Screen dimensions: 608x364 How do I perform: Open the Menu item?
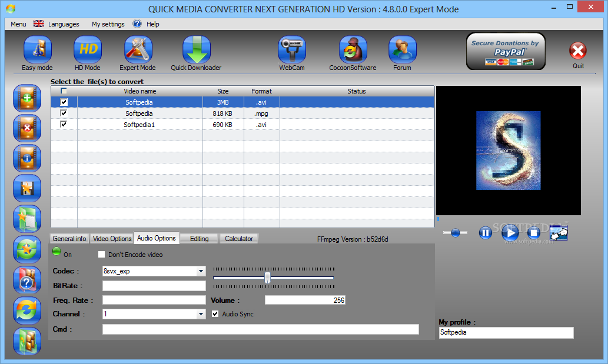click(x=18, y=24)
